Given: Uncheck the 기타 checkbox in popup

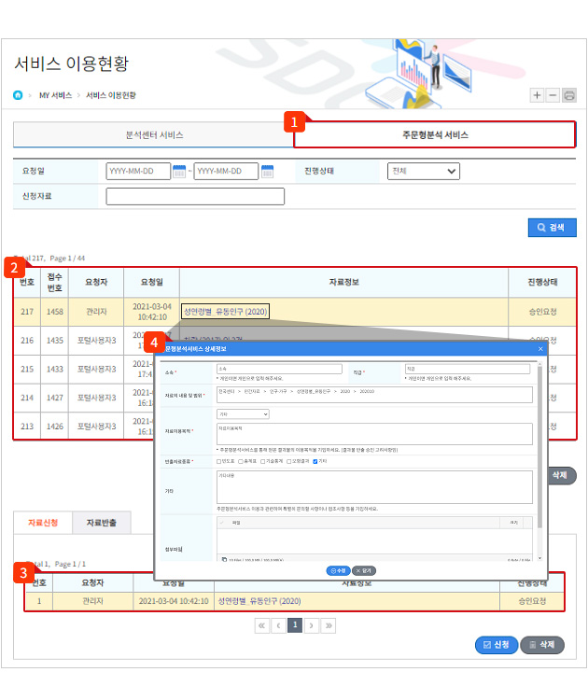Looking at the screenshot, I should 315,461.
